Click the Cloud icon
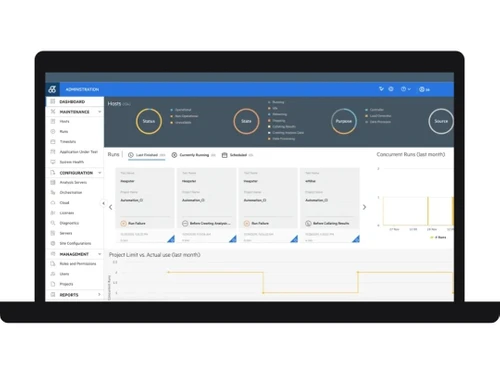This screenshot has height=375, width=500. [53, 203]
